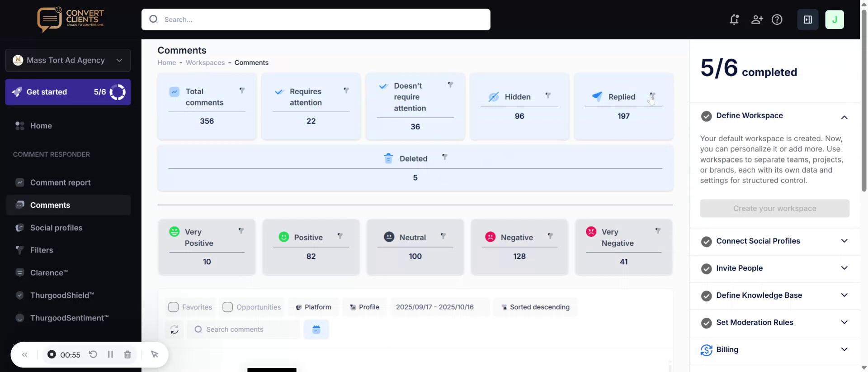Filter by Neutral funnel icon
This screenshot has width=868, height=372.
tap(443, 236)
